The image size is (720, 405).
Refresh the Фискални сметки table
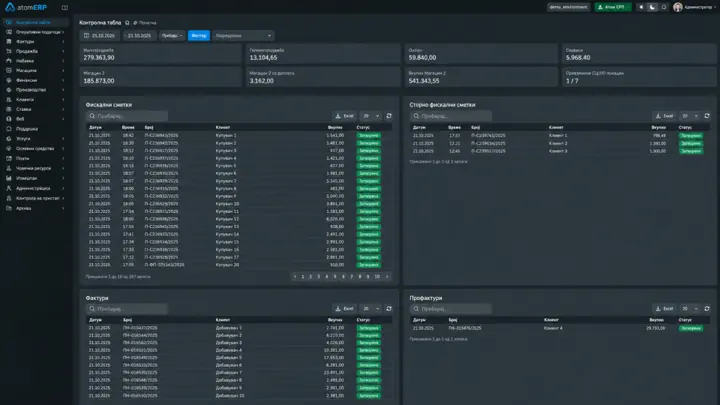[x=389, y=116]
